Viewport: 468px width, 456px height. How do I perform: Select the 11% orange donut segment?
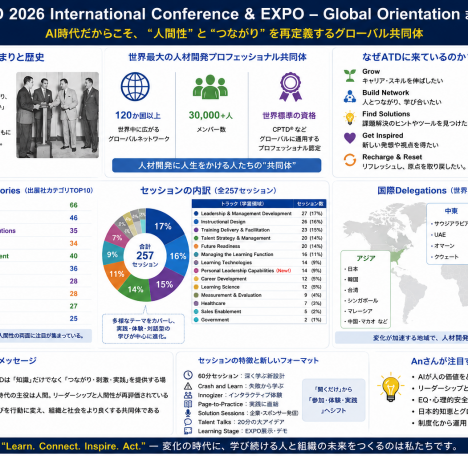[116, 274]
